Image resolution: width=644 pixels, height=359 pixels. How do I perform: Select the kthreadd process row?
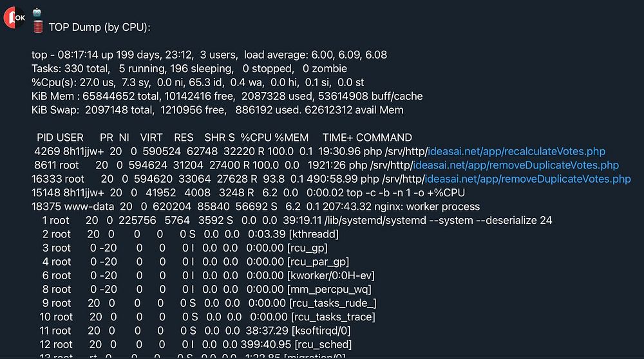click(190, 234)
